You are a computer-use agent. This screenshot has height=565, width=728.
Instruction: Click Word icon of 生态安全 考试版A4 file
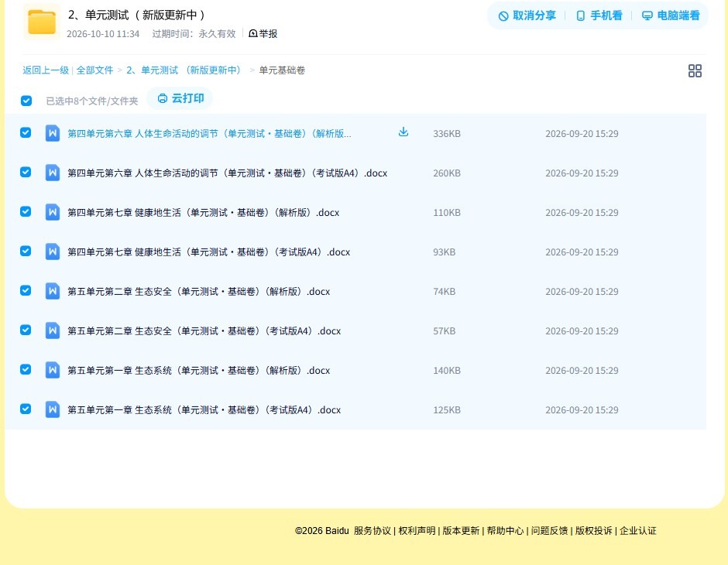53,330
